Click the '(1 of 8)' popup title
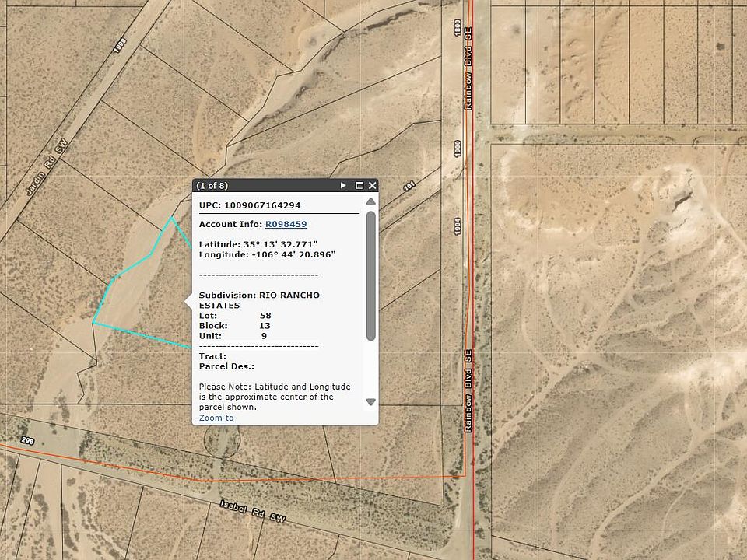747x560 pixels. point(212,185)
